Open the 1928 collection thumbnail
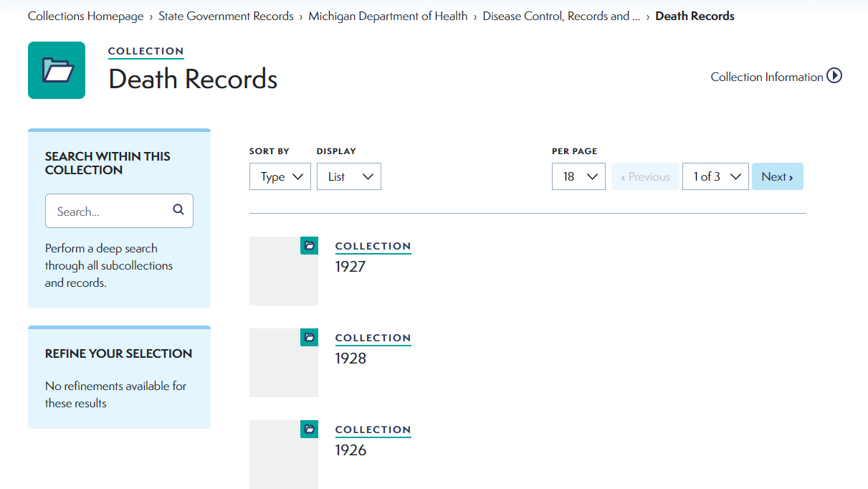This screenshot has width=868, height=489. 283,363
